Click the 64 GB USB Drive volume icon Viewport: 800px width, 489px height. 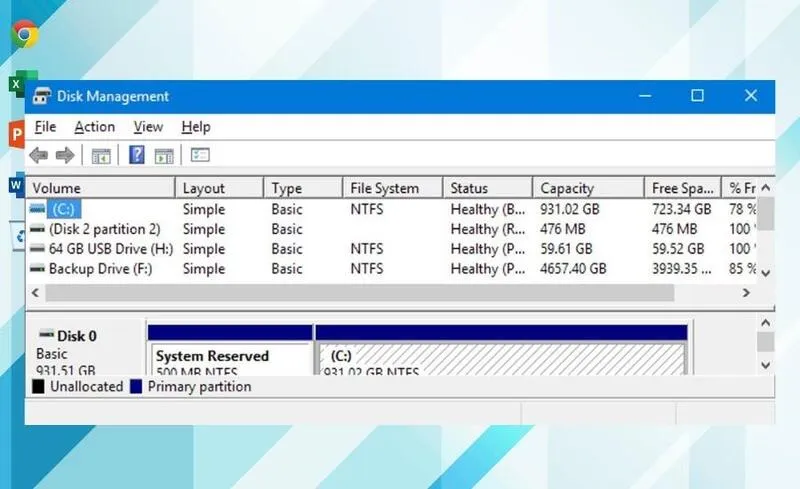37,249
